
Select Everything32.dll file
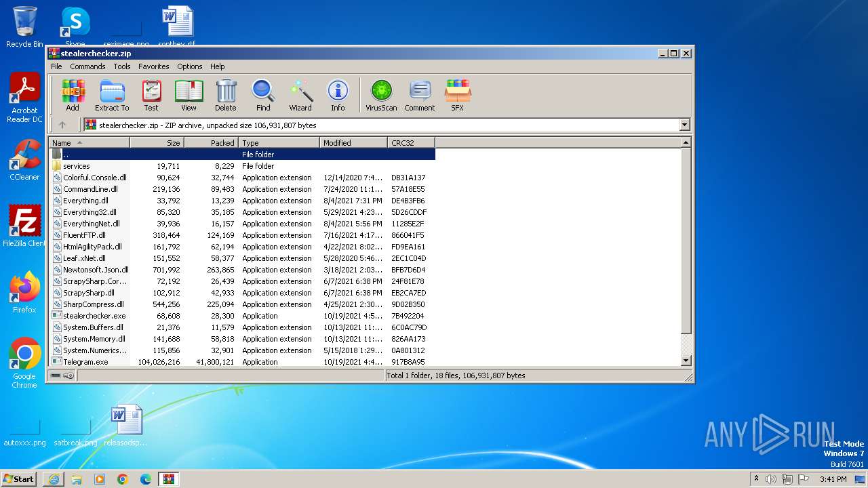click(241, 212)
